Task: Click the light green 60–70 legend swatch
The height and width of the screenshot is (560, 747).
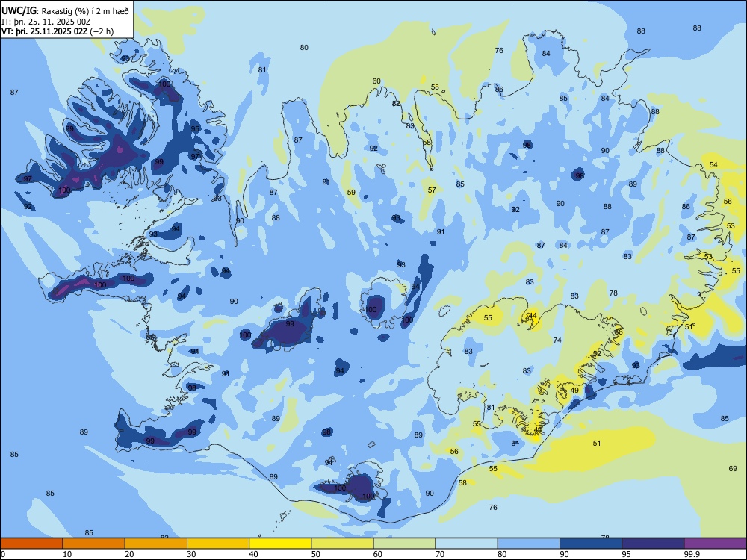Action: pos(404,544)
